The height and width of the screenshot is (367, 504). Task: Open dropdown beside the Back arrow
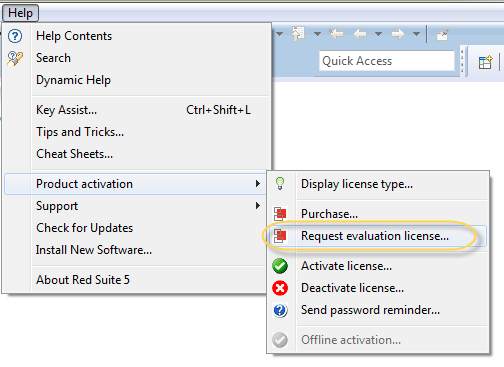tap(378, 34)
